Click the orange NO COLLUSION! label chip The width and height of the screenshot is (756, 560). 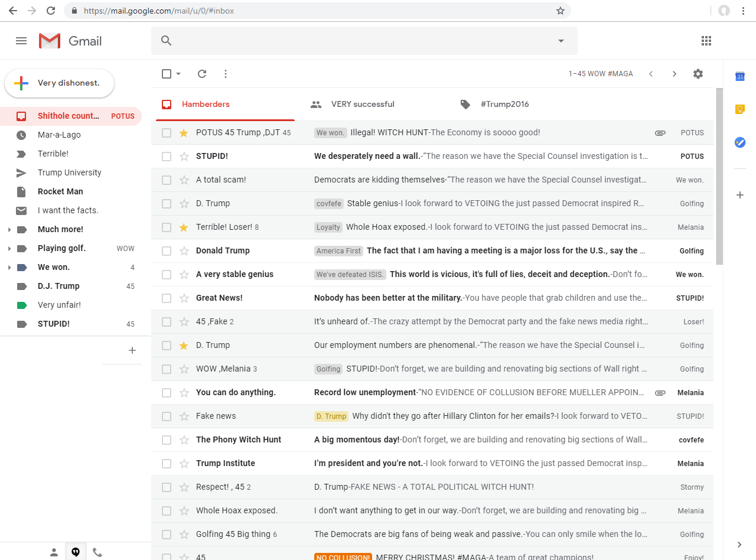pos(343,556)
